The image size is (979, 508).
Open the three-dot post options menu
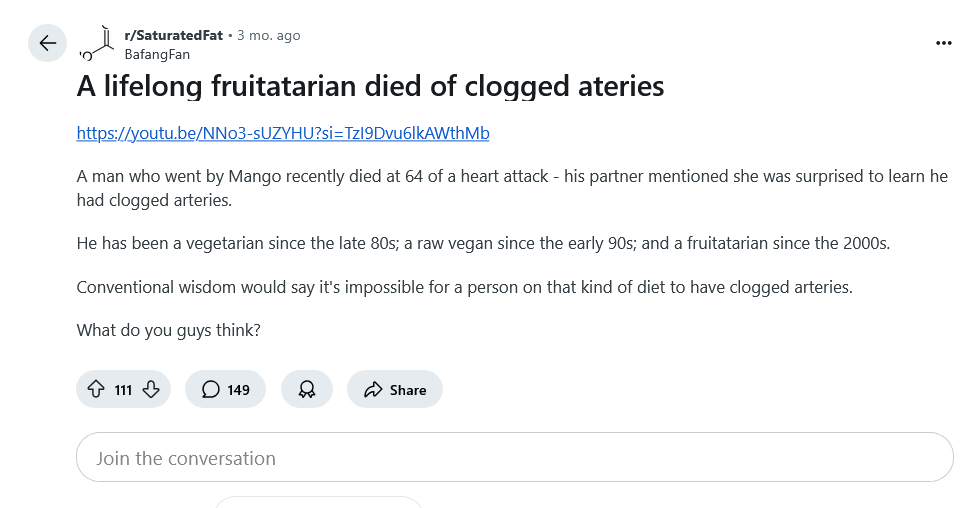pyautogui.click(x=943, y=43)
